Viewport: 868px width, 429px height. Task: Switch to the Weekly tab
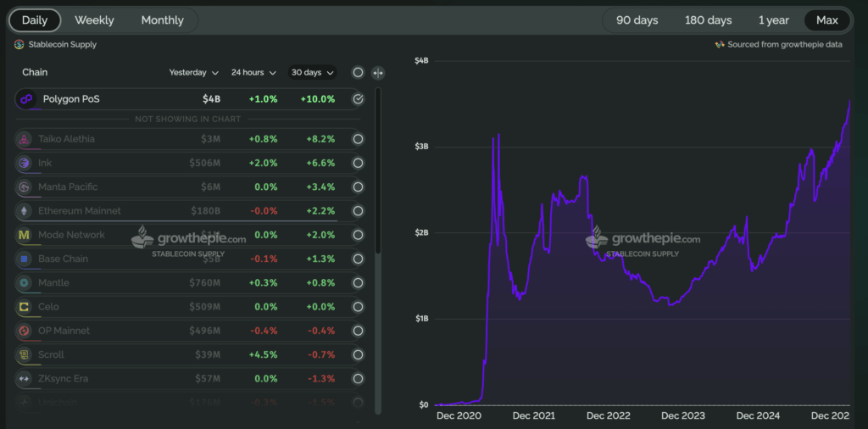tap(94, 20)
